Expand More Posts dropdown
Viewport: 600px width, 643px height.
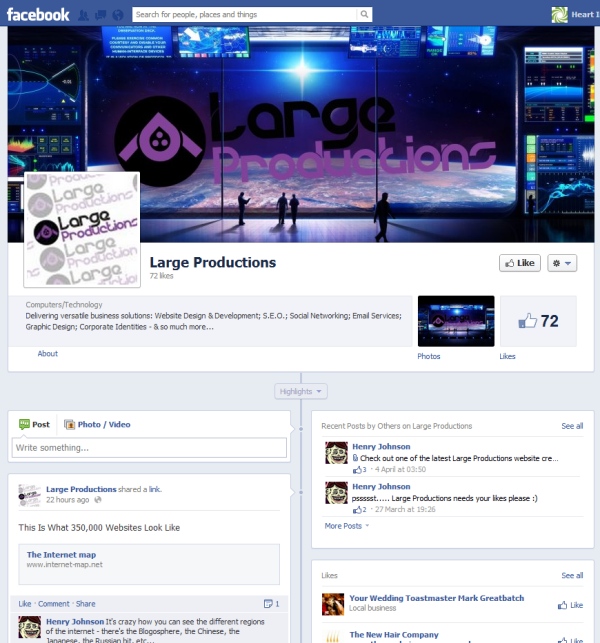(x=346, y=526)
